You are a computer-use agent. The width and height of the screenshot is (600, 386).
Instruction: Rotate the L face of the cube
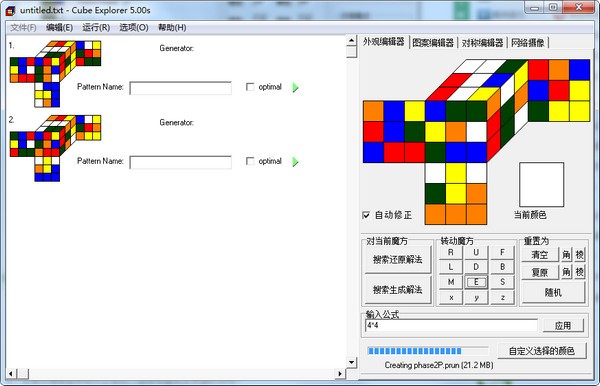point(451,267)
